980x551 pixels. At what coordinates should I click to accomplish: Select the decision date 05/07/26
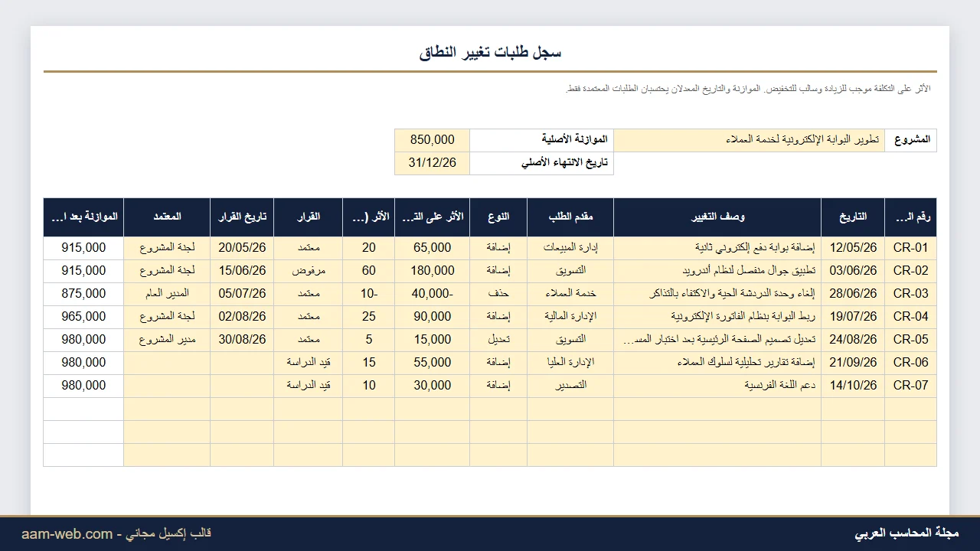coord(242,294)
